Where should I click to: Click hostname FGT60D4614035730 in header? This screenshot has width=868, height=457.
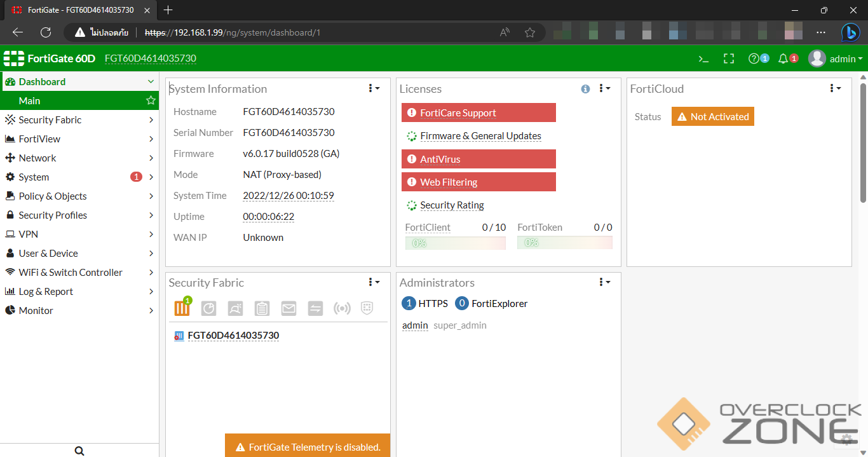click(151, 58)
